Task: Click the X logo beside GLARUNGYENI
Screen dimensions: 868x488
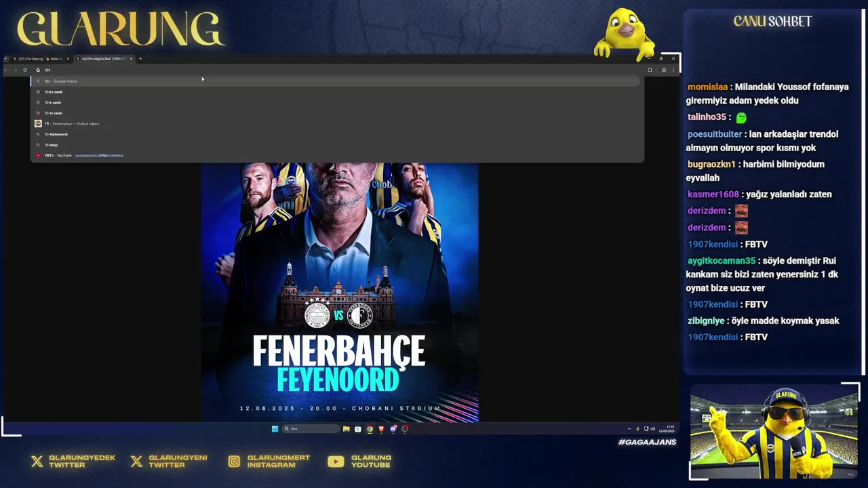Action: pyautogui.click(x=136, y=462)
